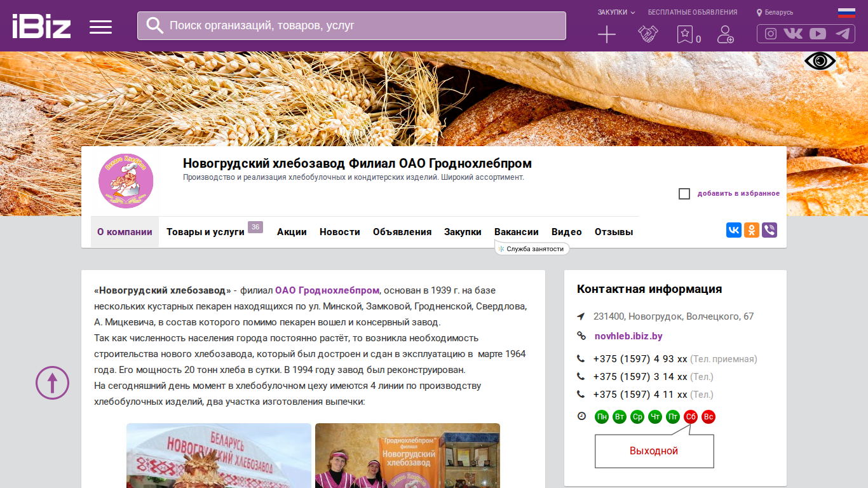Open the О компании tab
The height and width of the screenshot is (488, 868).
pyautogui.click(x=125, y=232)
